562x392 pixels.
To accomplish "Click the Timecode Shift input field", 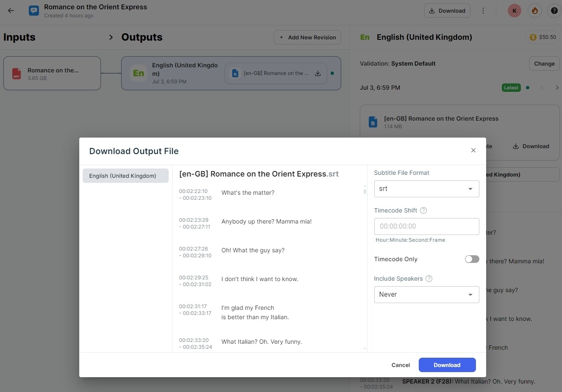I will (x=426, y=226).
